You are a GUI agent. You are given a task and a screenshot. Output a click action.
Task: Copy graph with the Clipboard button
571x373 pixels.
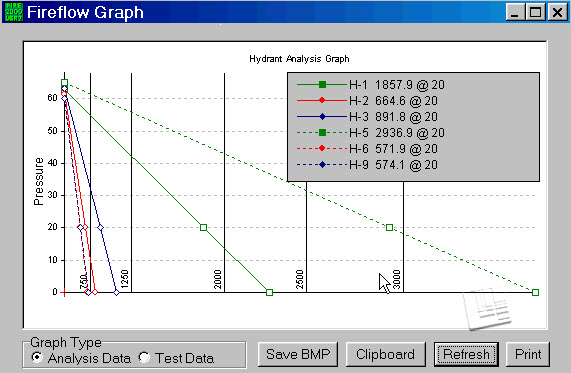385,354
